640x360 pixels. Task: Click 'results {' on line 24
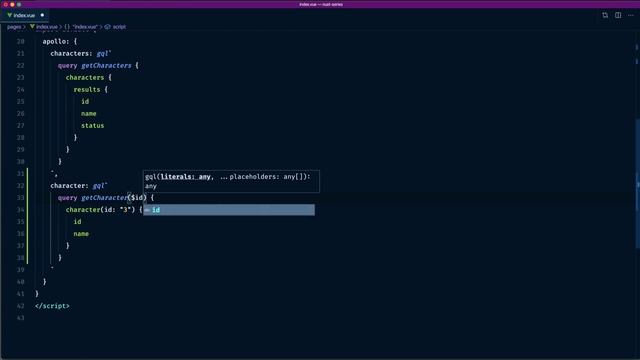pyautogui.click(x=91, y=89)
